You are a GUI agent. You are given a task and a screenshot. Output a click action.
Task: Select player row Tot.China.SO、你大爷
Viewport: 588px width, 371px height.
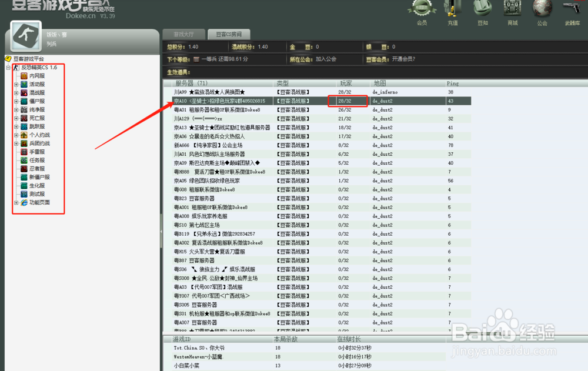tap(309, 348)
